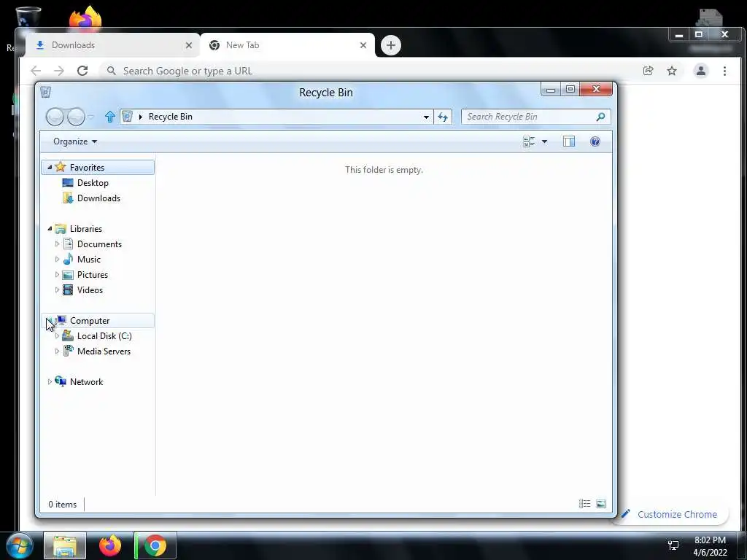
Task: Click the Back button in Recycle Bin window
Action: [55, 117]
